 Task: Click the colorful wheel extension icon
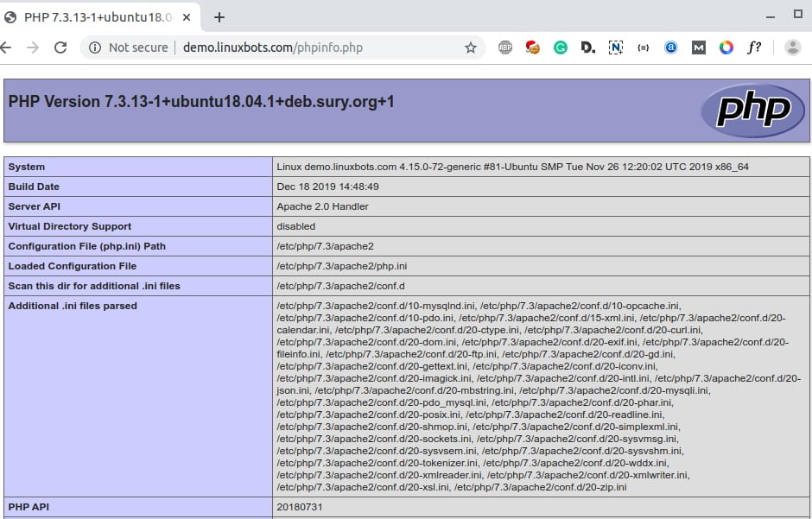(726, 47)
